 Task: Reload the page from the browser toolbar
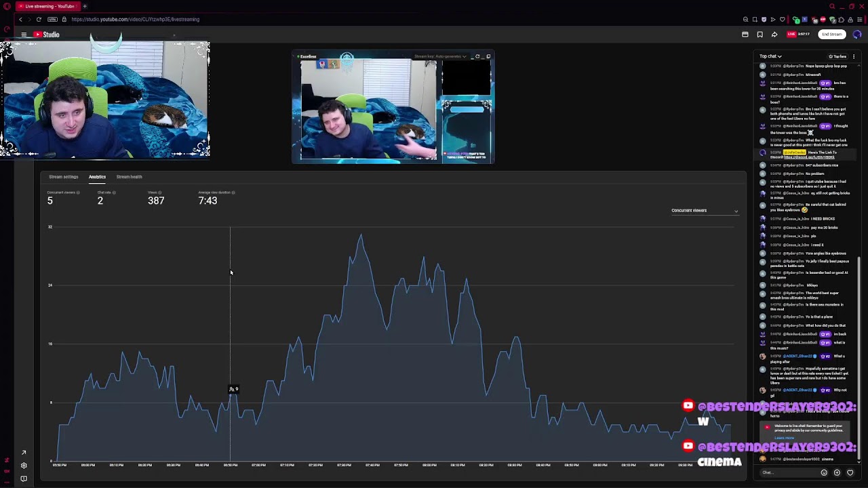(39, 19)
